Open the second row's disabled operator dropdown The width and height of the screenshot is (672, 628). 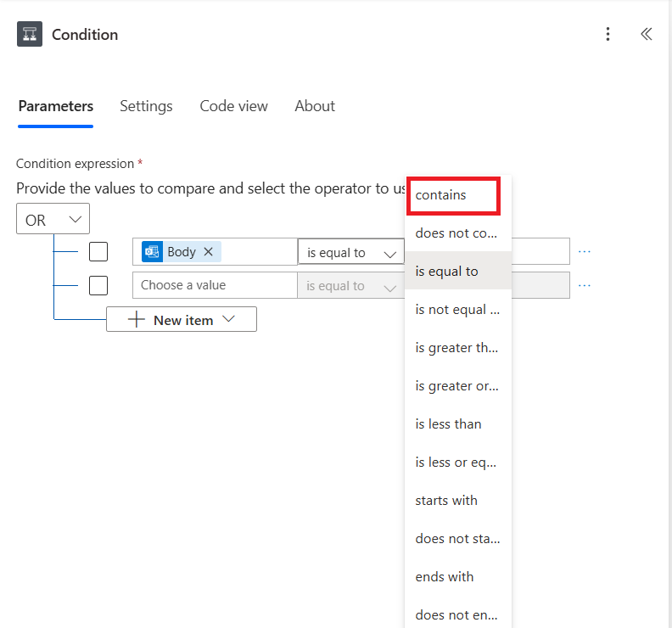(351, 286)
